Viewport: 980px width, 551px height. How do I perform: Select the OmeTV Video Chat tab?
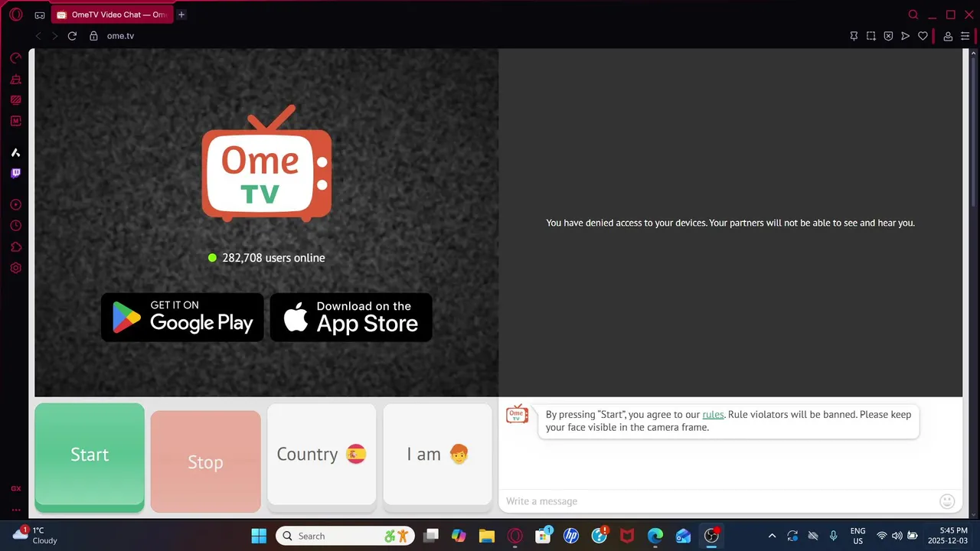click(113, 15)
